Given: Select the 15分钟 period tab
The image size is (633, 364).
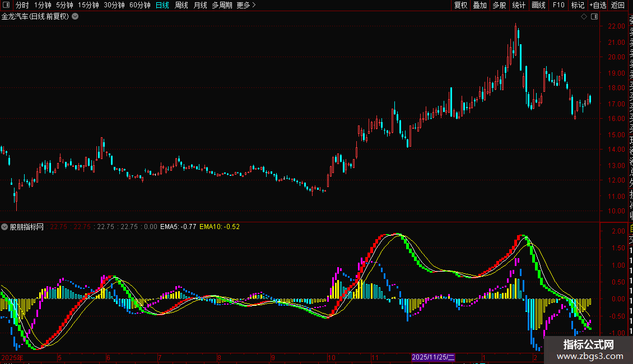Looking at the screenshot, I should tap(89, 5).
